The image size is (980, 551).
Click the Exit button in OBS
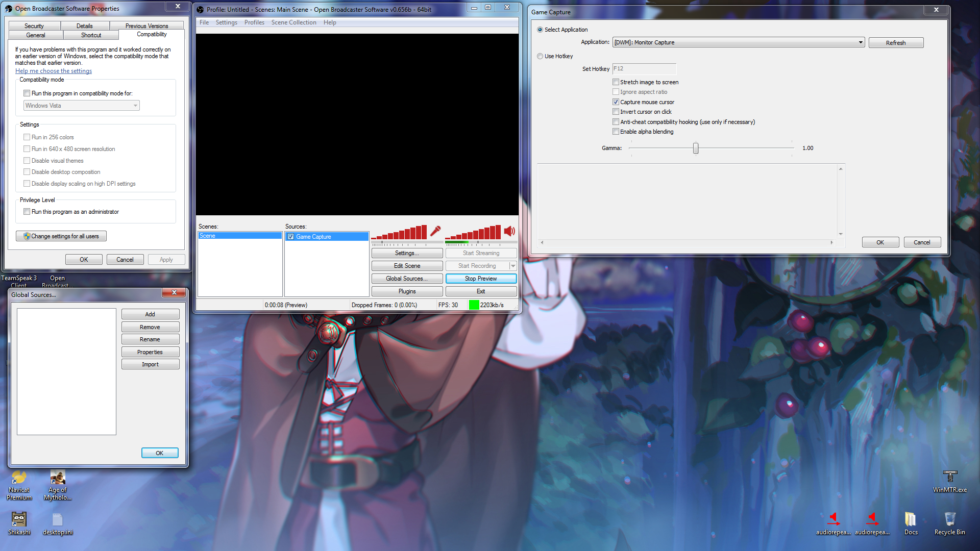[x=481, y=291]
